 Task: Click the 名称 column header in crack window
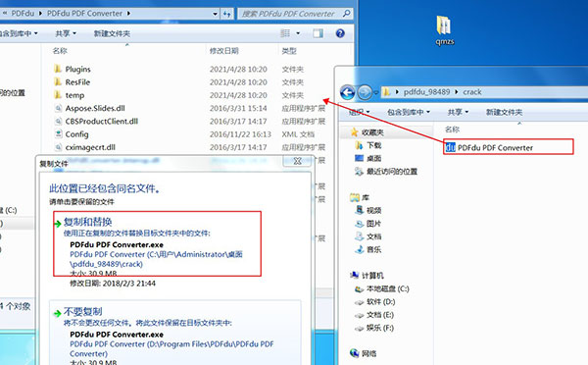click(x=452, y=130)
